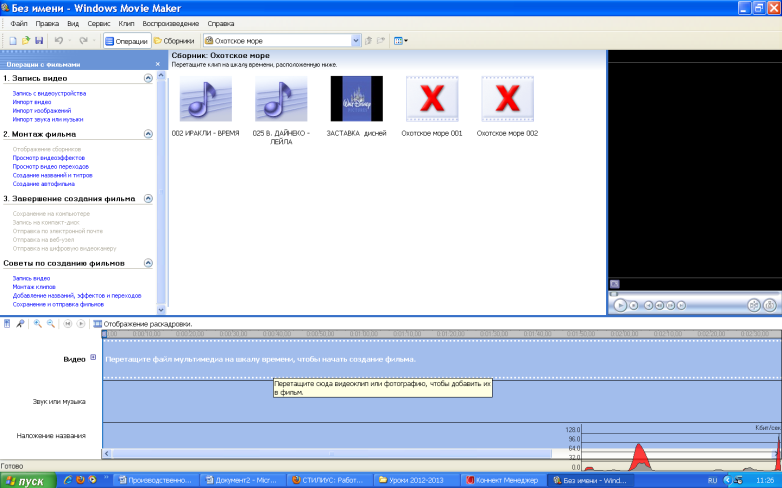The width and height of the screenshot is (782, 488).
Task: Select the 002 ИРАКЛИ - ВРЕМЯ audio clip
Action: pyautogui.click(x=205, y=106)
